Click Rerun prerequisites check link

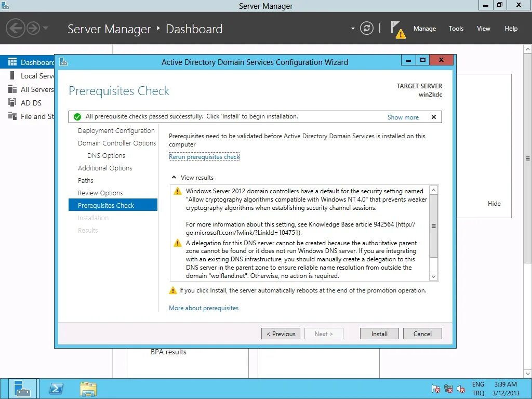point(204,157)
